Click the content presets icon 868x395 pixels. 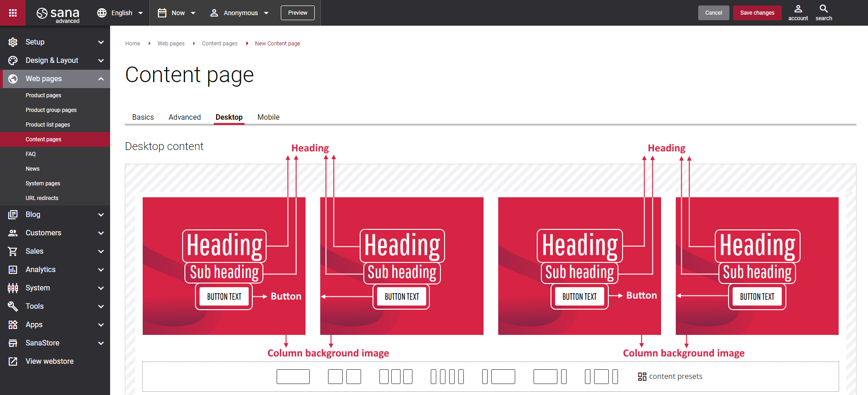click(x=642, y=377)
